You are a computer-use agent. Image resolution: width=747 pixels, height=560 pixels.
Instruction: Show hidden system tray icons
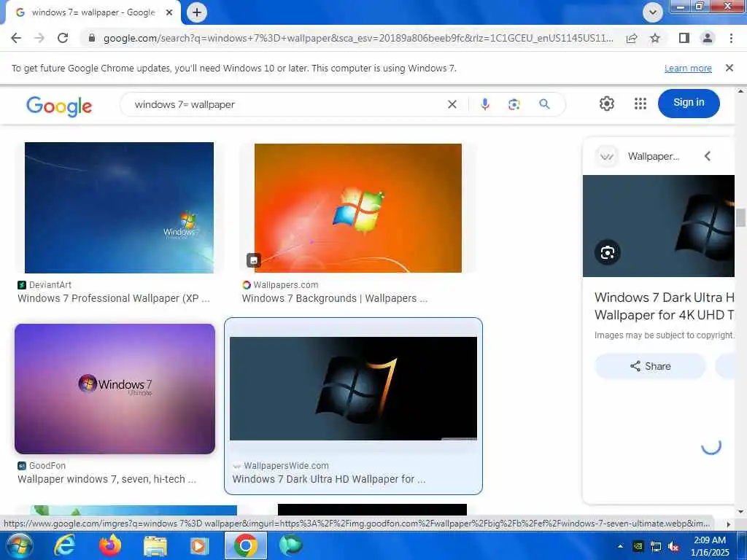click(x=620, y=546)
